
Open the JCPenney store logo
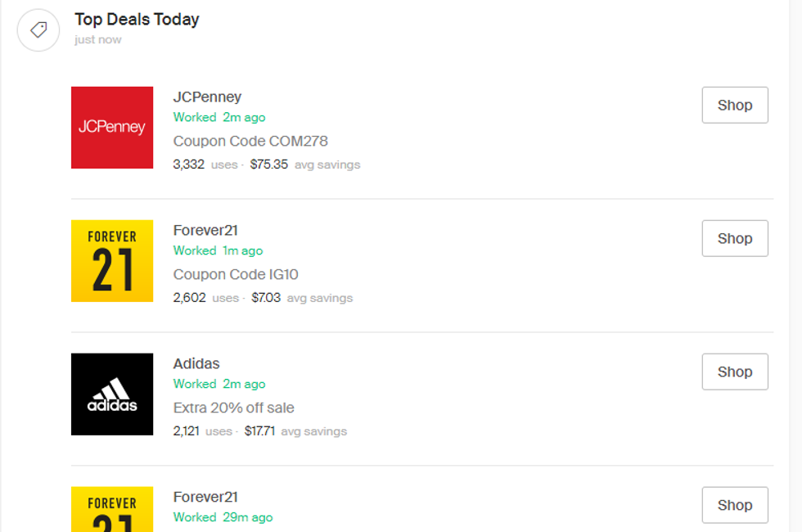[x=112, y=128]
